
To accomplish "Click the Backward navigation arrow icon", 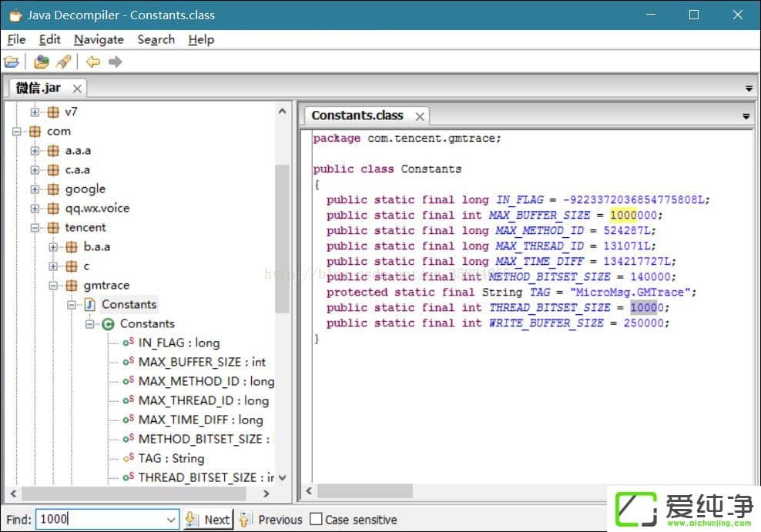I will tap(93, 62).
